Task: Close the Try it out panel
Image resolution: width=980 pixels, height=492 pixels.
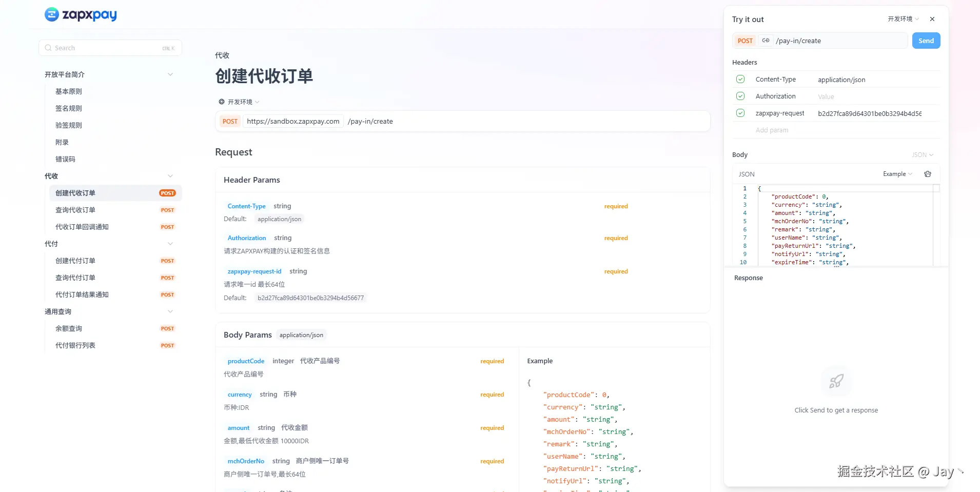Action: pos(932,19)
